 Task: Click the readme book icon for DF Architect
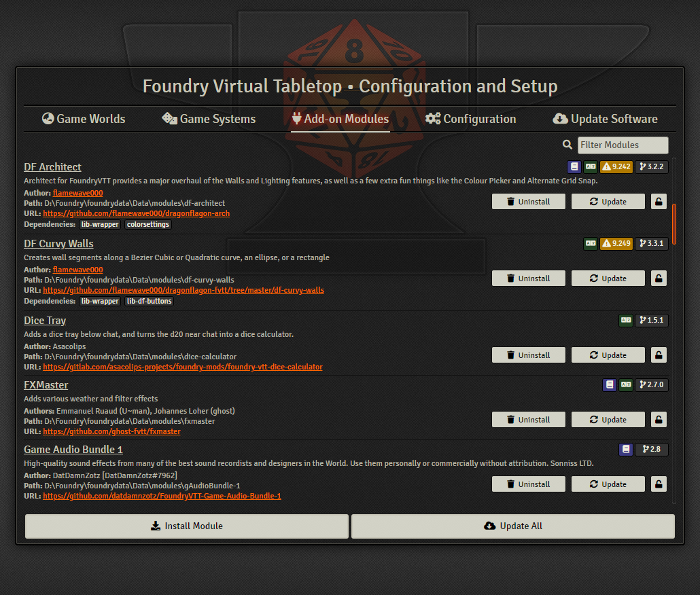point(574,166)
